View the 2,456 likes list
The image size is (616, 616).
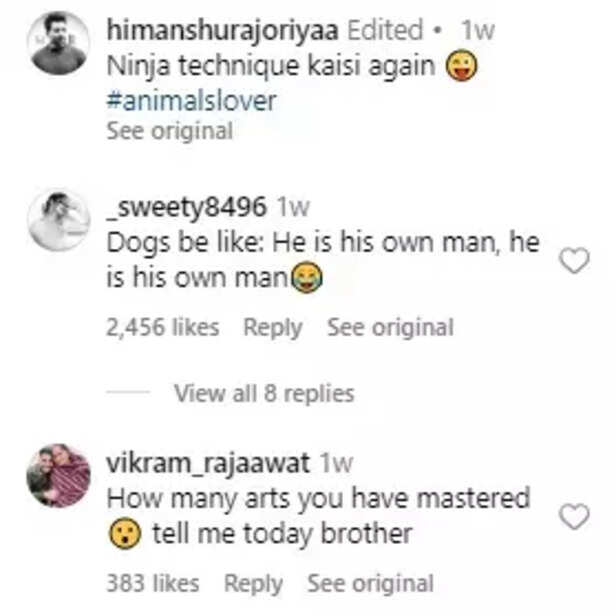pos(162,327)
